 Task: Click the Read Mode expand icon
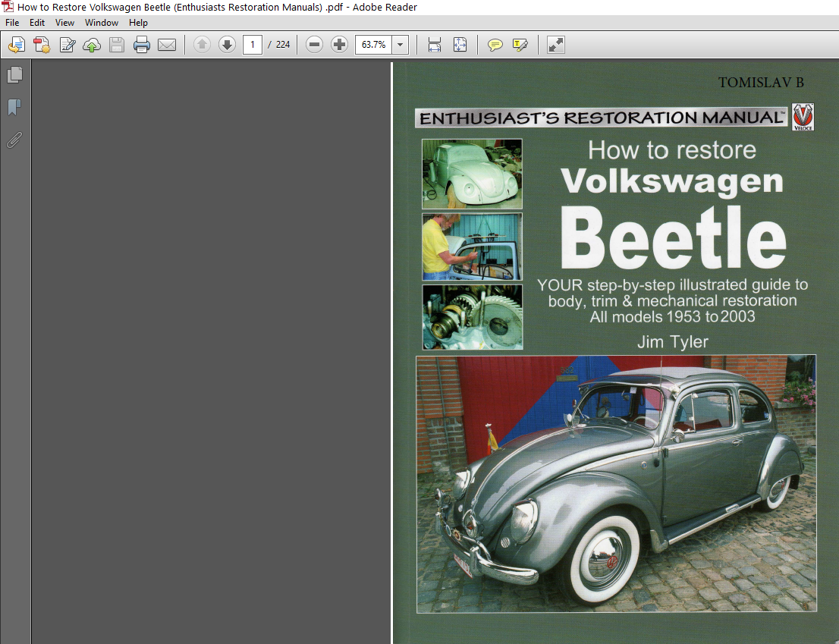pyautogui.click(x=556, y=45)
